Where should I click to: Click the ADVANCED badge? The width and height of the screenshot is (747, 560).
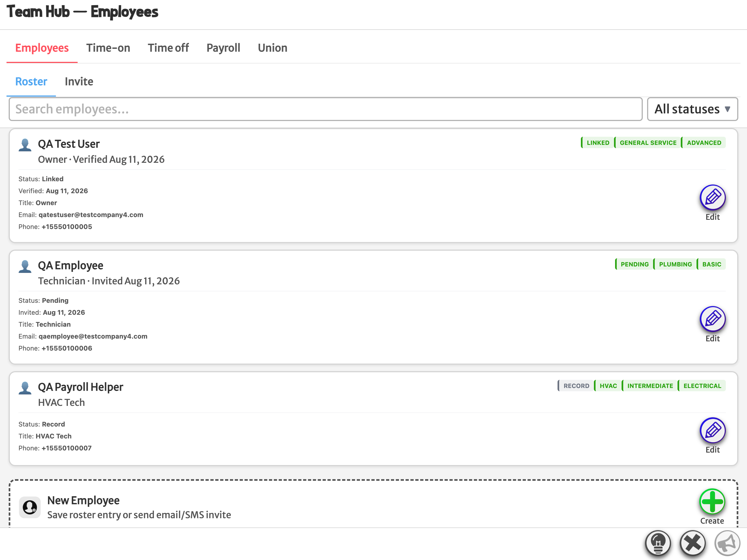click(704, 143)
